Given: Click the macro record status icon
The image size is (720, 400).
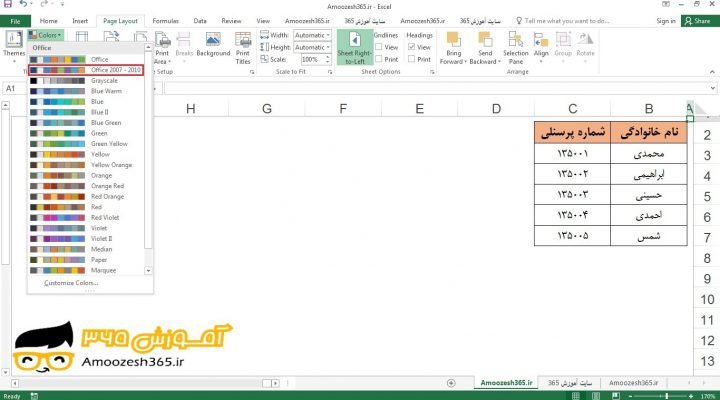Looking at the screenshot, I should (34, 396).
